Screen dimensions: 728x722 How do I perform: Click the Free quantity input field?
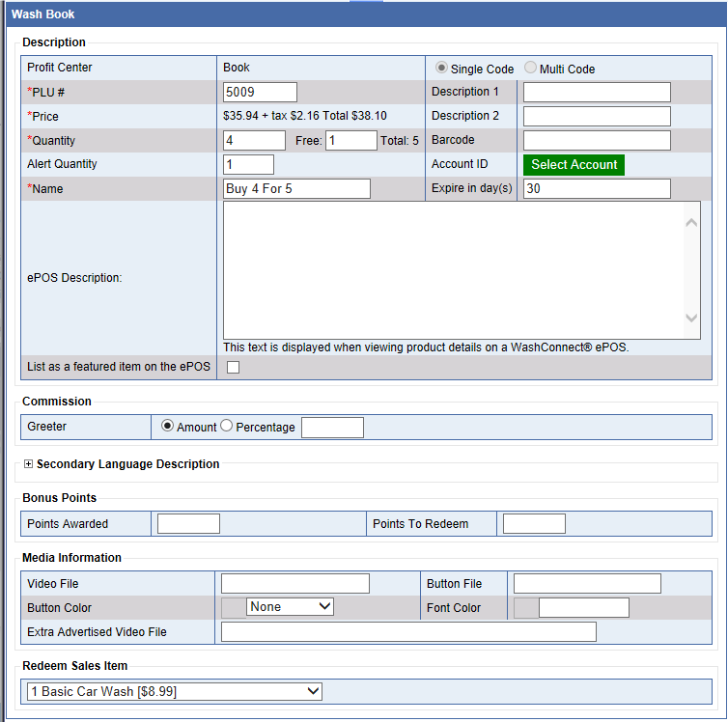click(x=350, y=140)
